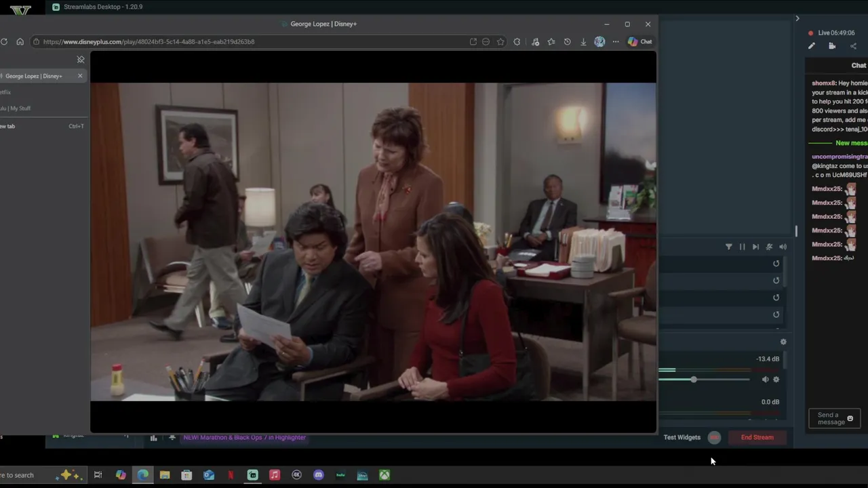The height and width of the screenshot is (488, 868).
Task: Replay the first event in the list
Action: [776, 264]
